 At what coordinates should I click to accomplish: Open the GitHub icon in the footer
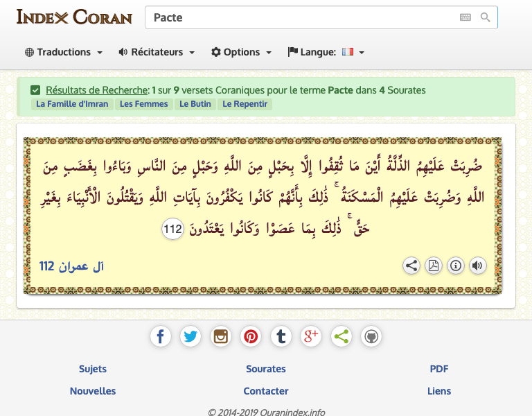(x=371, y=337)
